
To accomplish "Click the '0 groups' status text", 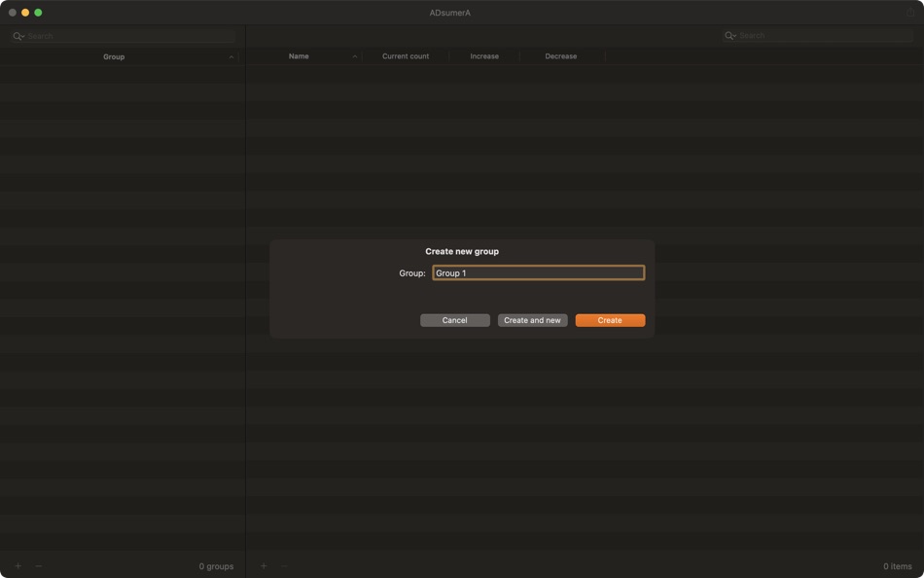I will tap(216, 566).
